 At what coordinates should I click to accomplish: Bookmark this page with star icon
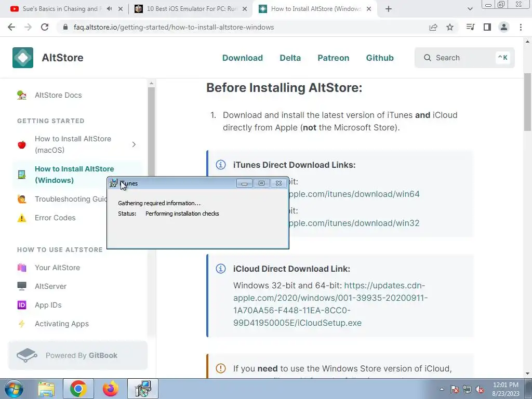(x=450, y=27)
